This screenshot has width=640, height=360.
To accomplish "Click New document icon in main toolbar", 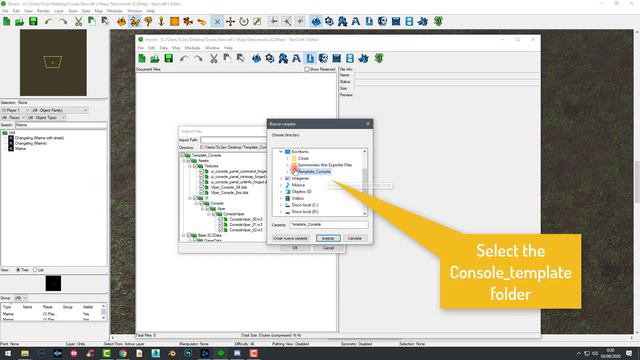I will [x=7, y=22].
